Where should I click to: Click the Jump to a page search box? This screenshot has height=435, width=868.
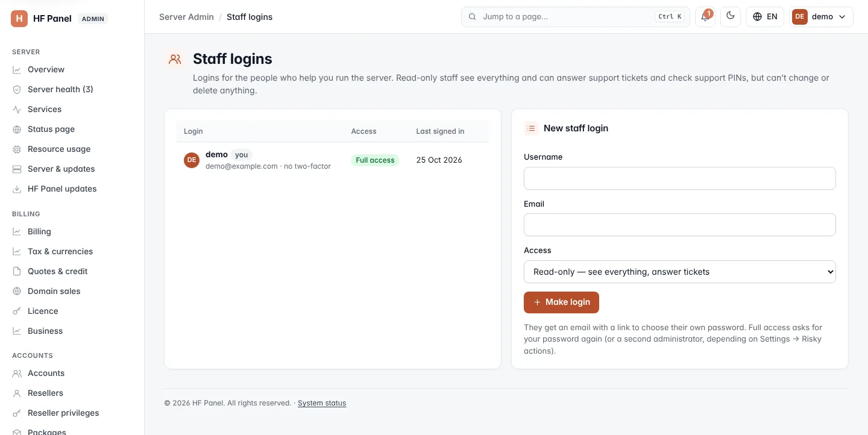(x=575, y=17)
